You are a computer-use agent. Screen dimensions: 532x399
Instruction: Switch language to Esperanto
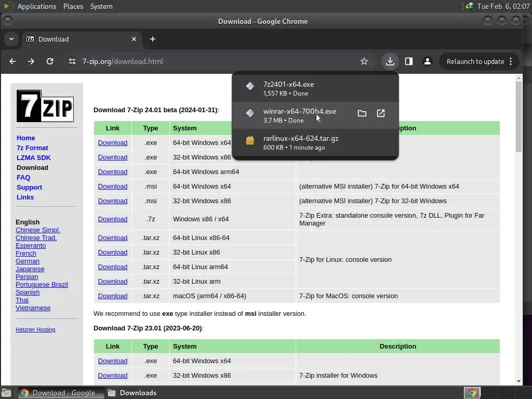31,246
